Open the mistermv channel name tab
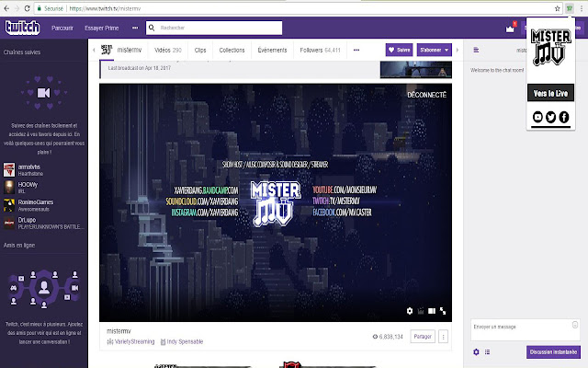The height and width of the screenshot is (368, 588). click(x=130, y=50)
